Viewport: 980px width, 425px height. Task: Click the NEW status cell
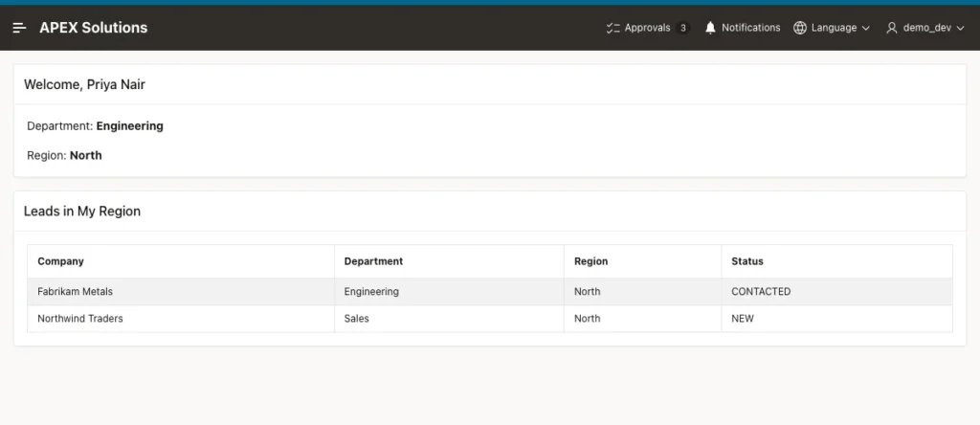pyautogui.click(x=836, y=319)
